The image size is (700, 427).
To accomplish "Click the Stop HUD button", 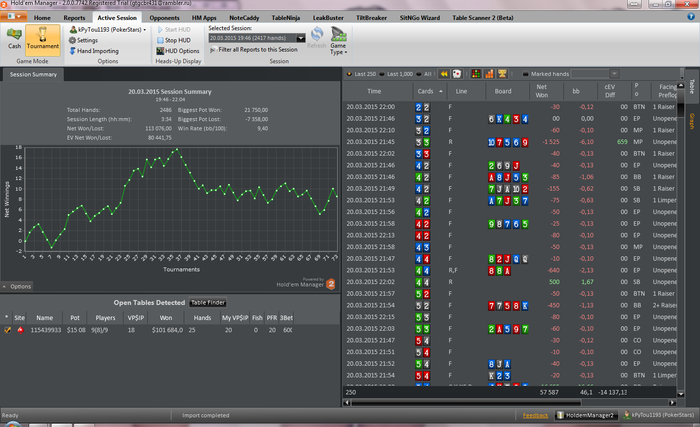I will pyautogui.click(x=176, y=40).
